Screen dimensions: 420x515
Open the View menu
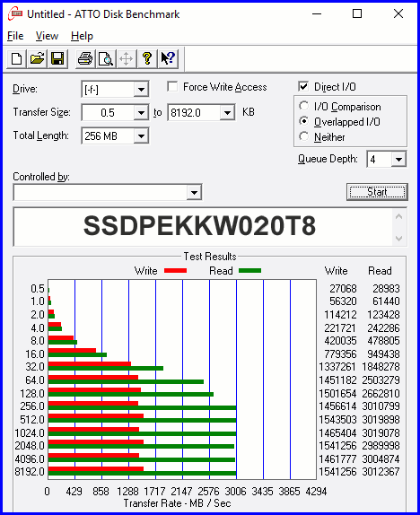pyautogui.click(x=47, y=36)
